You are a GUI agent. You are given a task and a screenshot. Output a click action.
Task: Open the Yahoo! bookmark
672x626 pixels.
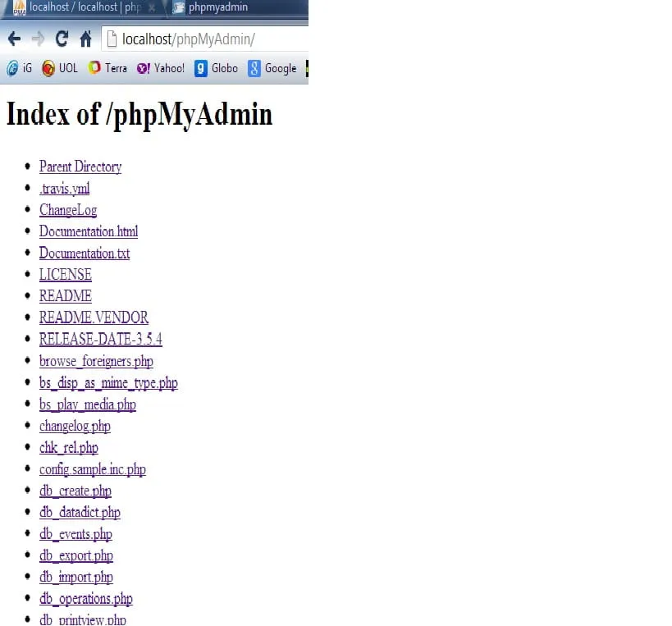coord(160,68)
